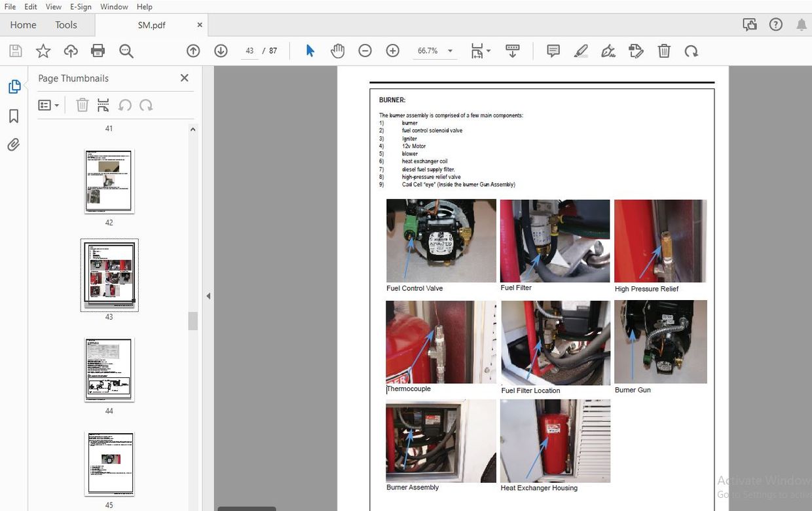Go to next page with down arrow
Viewport: 812px width, 511px height.
(221, 50)
